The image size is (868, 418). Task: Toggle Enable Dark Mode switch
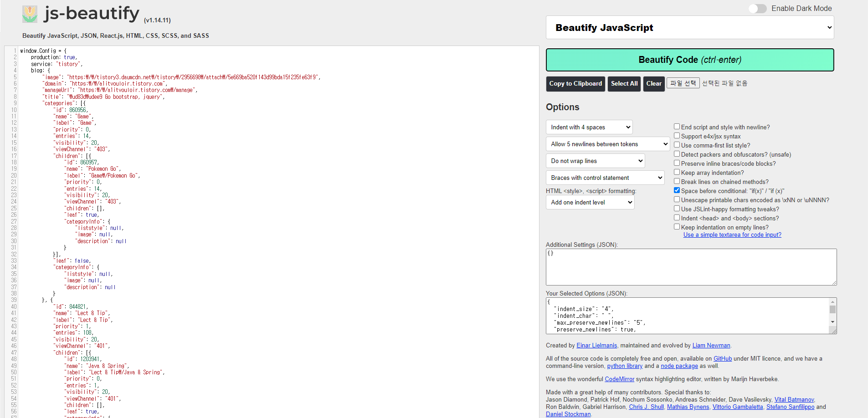[x=758, y=9]
